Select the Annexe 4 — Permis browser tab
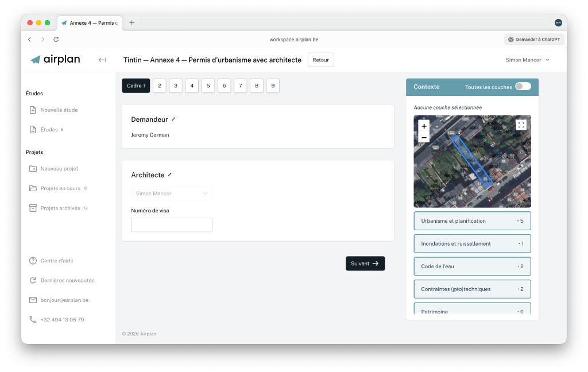The height and width of the screenshot is (372, 588). click(x=90, y=23)
